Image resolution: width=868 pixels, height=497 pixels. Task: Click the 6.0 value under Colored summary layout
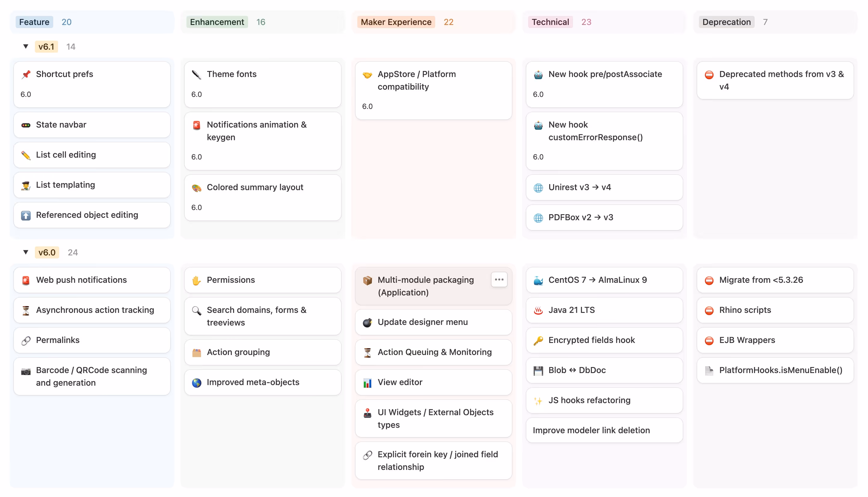click(196, 207)
